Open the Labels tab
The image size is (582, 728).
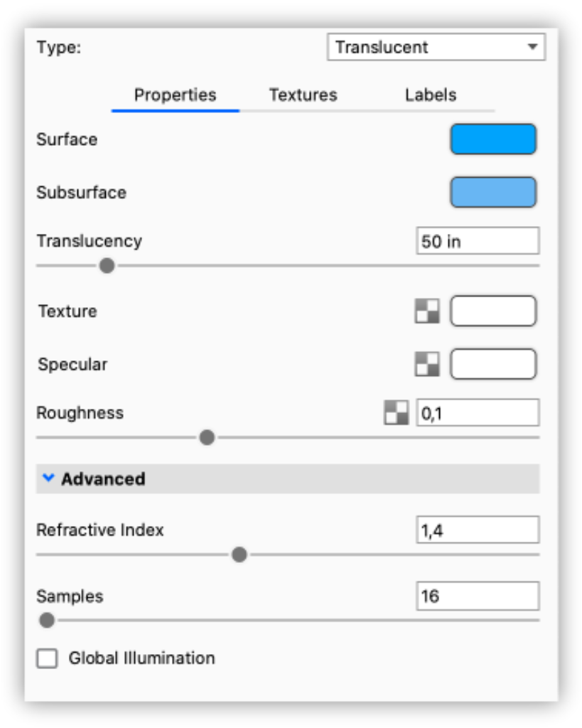431,95
